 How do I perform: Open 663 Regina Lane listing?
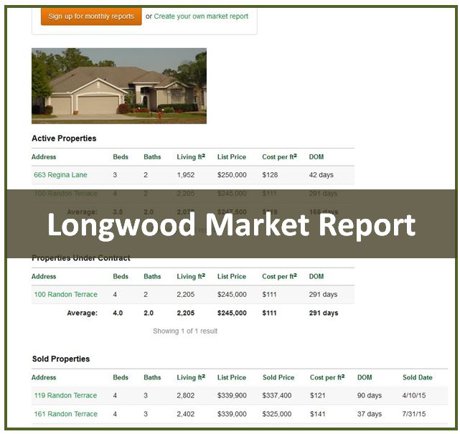pyautogui.click(x=60, y=175)
